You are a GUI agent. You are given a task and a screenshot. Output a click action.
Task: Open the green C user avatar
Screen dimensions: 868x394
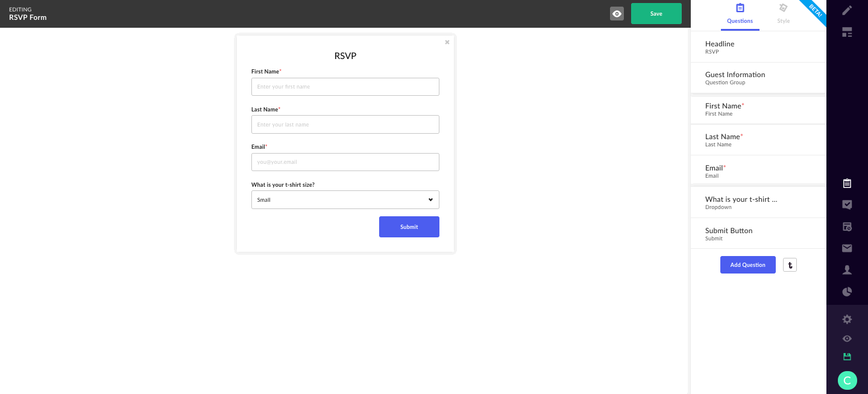[x=847, y=380]
